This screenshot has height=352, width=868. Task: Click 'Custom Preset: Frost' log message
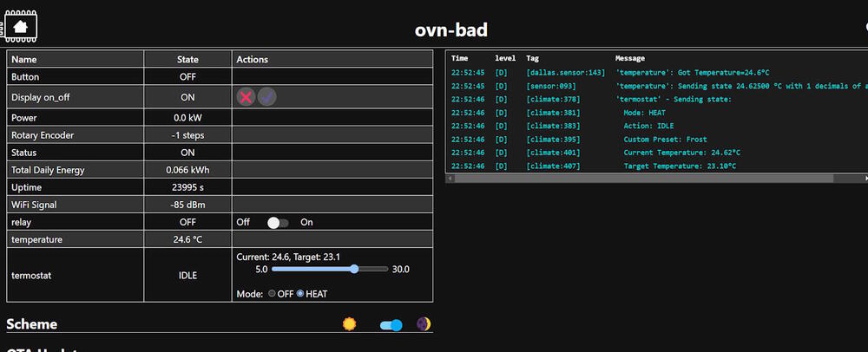pyautogui.click(x=665, y=140)
